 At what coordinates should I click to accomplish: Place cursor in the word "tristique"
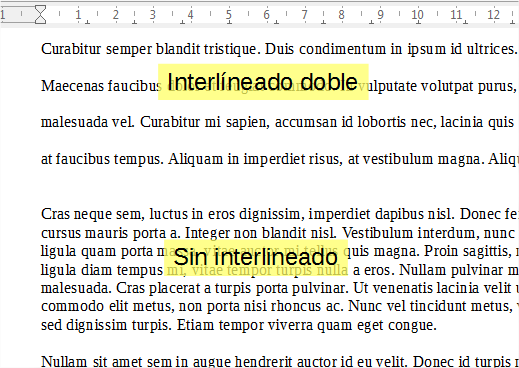(230, 49)
